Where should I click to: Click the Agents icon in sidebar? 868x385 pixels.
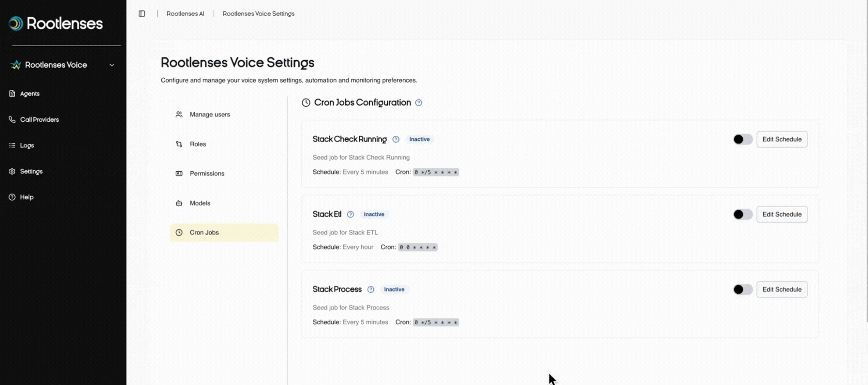click(x=12, y=94)
